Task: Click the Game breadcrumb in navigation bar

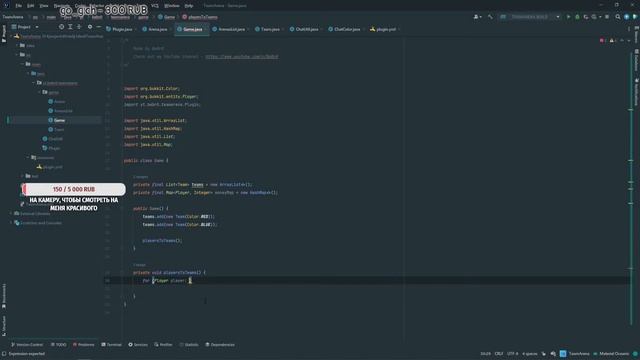Action: coord(167,17)
